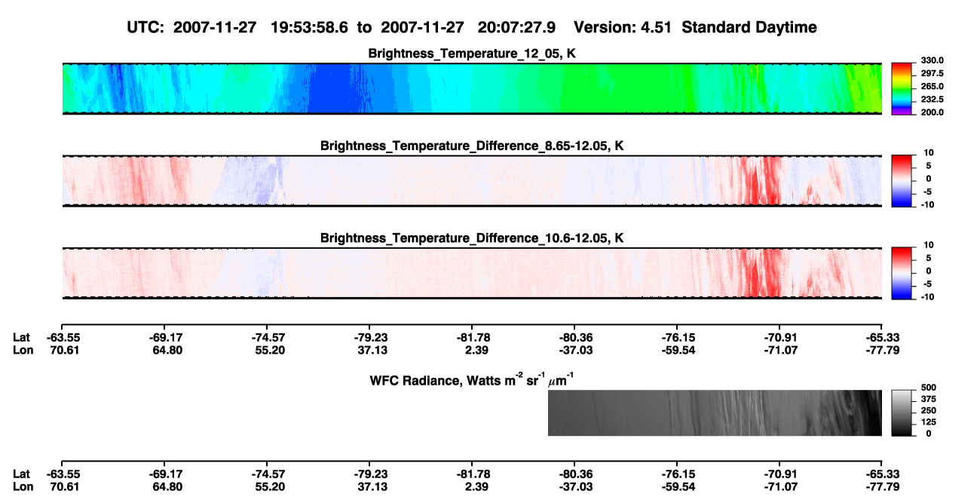980x503 pixels.
Task: Click the start time "19:53:58.6" in header
Action: pos(310,27)
